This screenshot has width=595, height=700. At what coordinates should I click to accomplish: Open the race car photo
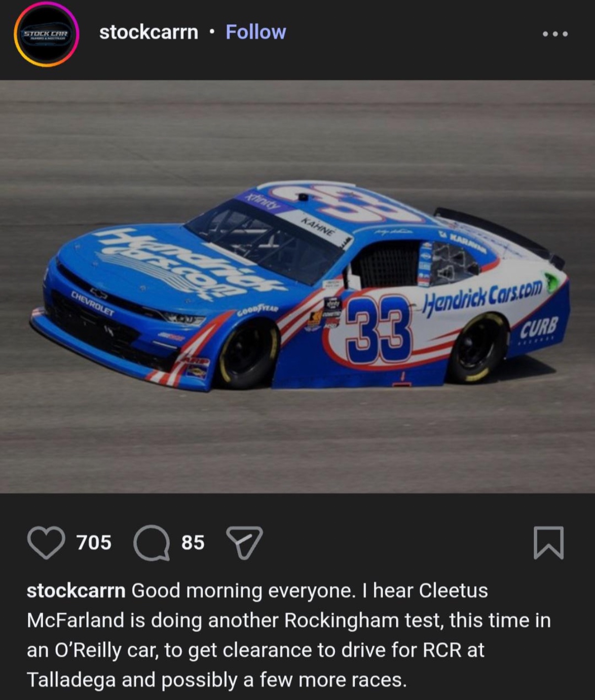coord(297,287)
